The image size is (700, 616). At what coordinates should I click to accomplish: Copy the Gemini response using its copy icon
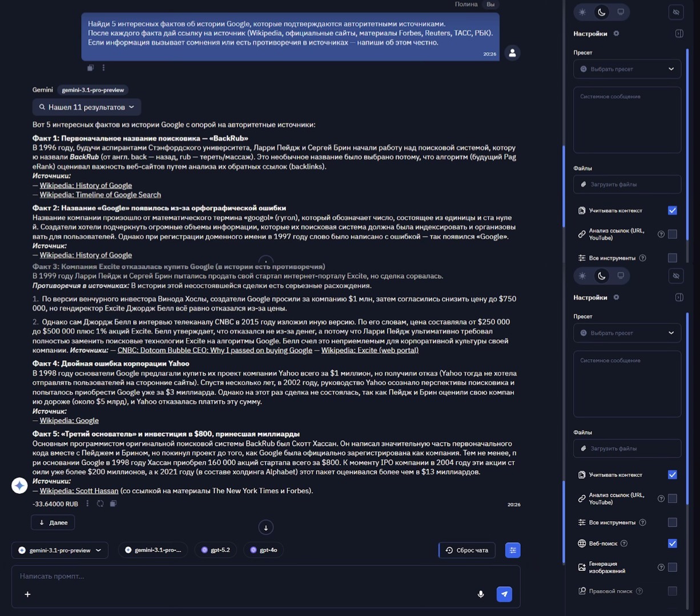coord(113,504)
